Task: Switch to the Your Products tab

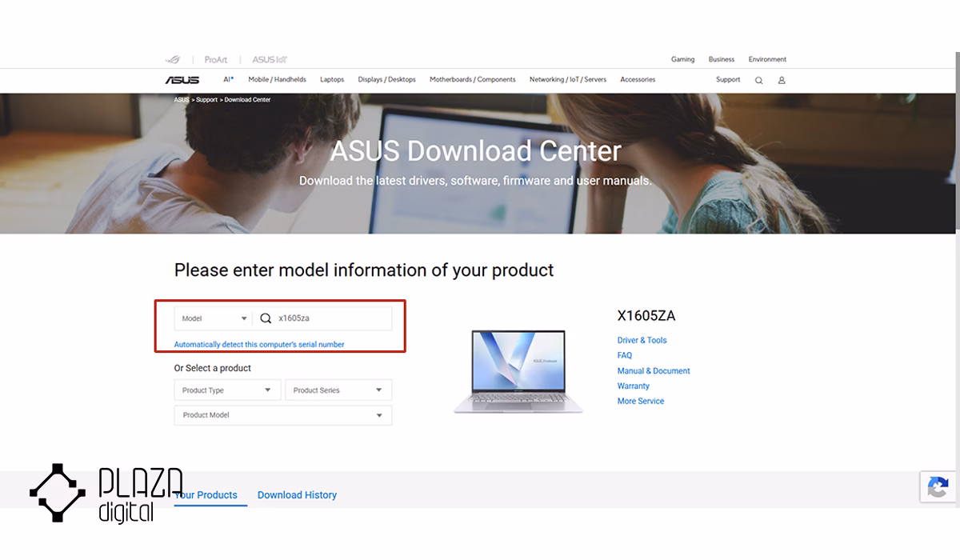Action: (x=206, y=495)
